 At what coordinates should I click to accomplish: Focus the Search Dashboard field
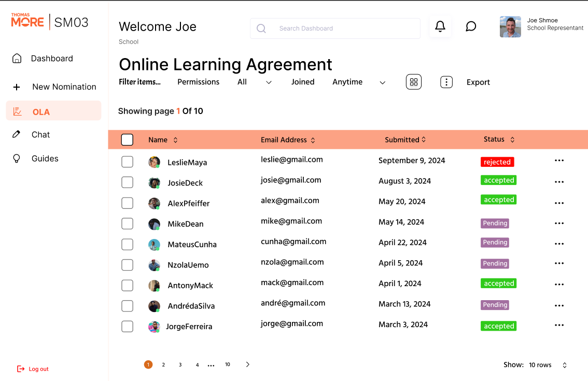pyautogui.click(x=342, y=29)
